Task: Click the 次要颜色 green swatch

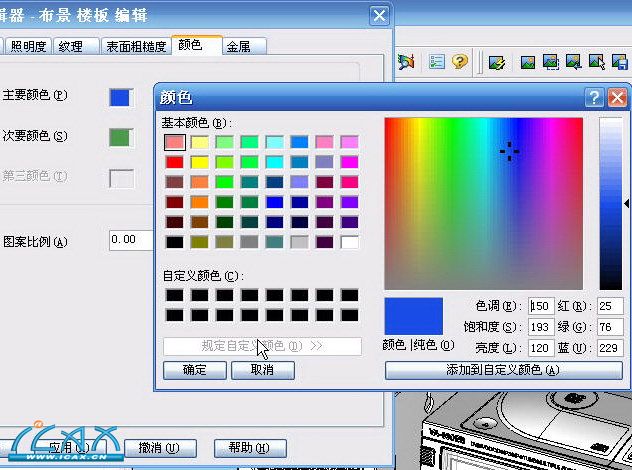Action: 121,137
